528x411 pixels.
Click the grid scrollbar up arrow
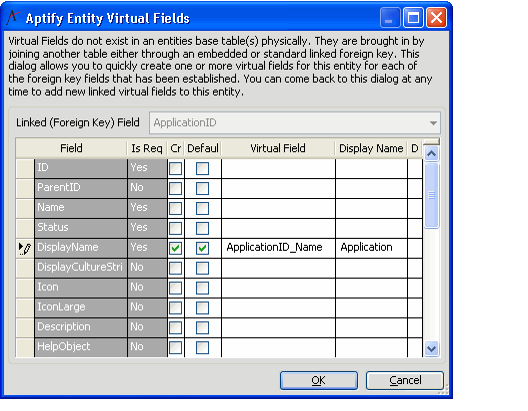coord(431,153)
